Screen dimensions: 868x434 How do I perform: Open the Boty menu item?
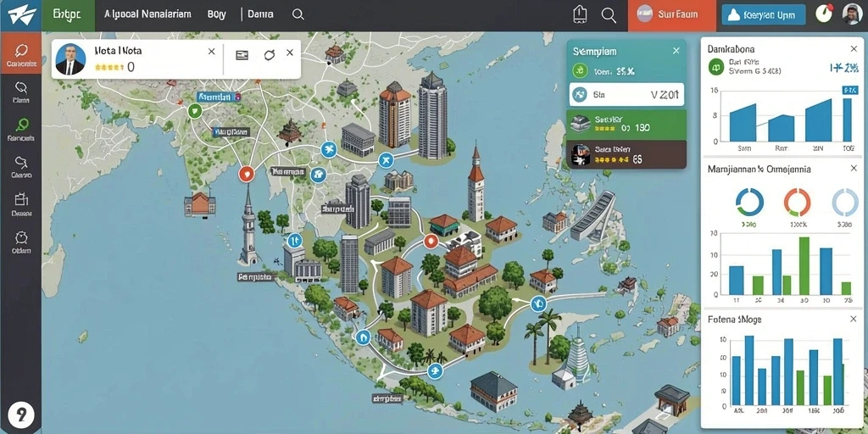[x=216, y=14]
